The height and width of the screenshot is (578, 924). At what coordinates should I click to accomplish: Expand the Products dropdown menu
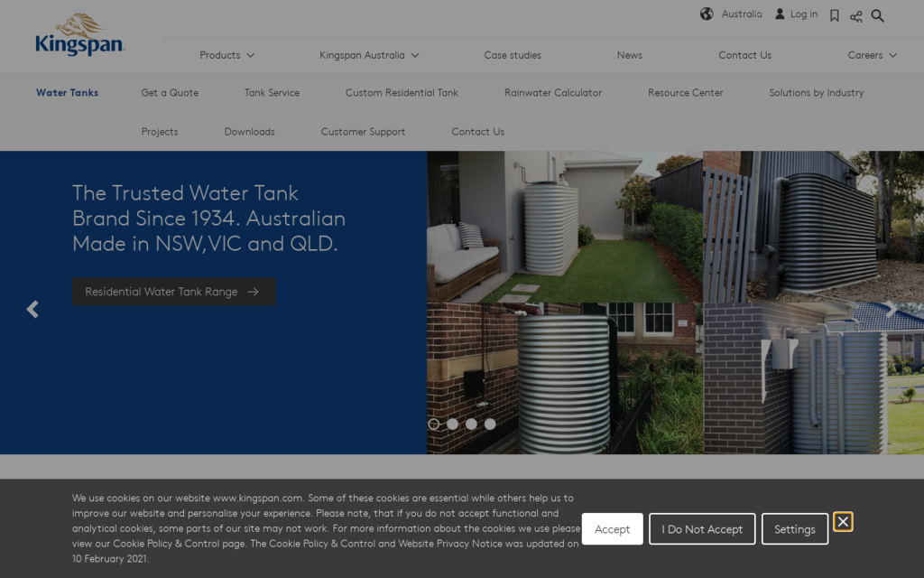coord(226,55)
